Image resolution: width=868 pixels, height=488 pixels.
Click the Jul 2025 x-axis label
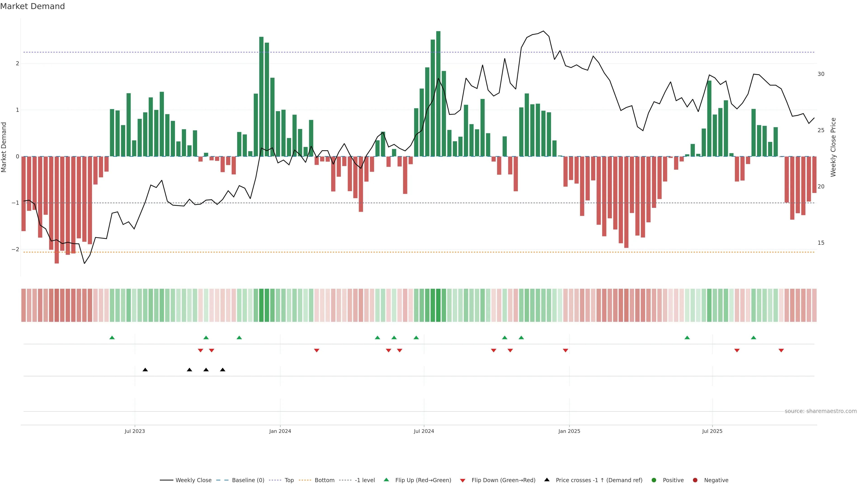(x=712, y=431)
